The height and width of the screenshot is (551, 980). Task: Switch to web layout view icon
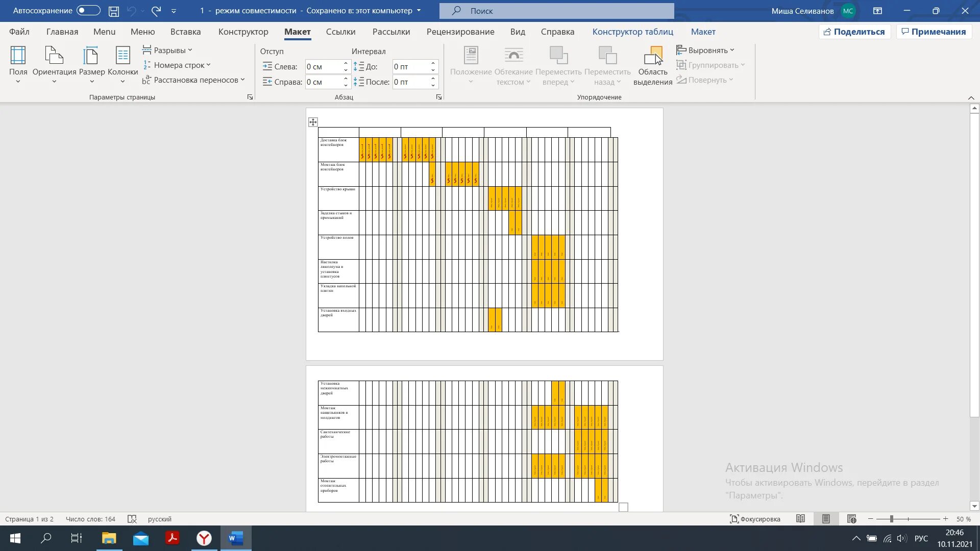point(851,519)
